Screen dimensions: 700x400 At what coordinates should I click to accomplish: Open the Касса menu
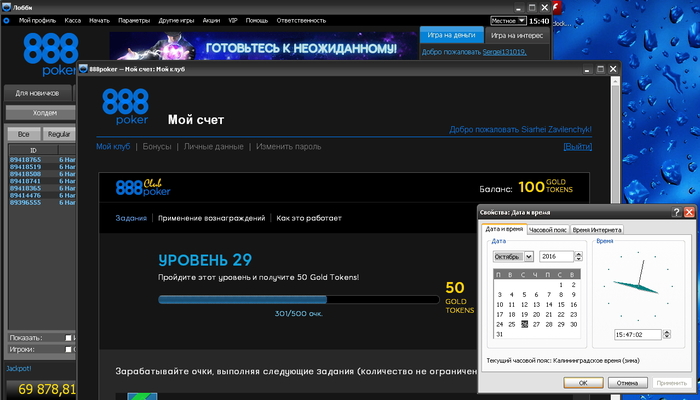point(72,21)
